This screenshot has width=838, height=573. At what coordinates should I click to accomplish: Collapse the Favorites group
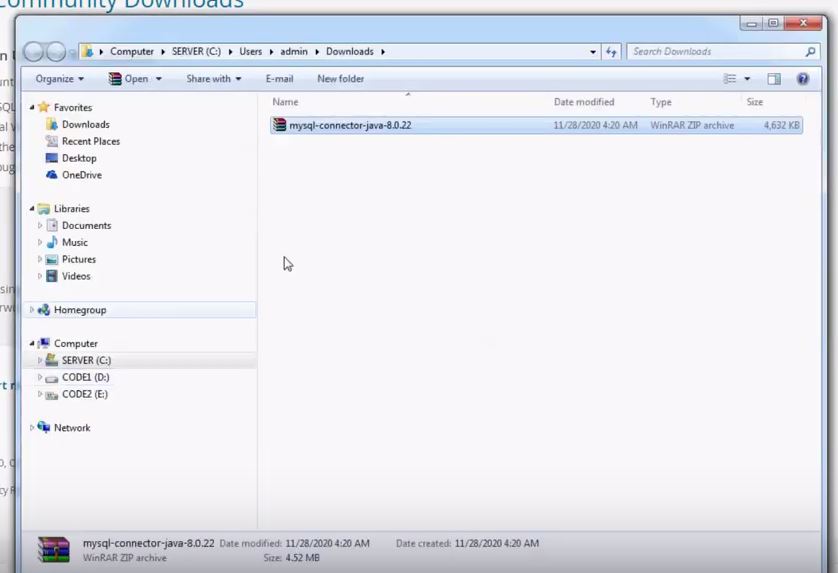coord(32,107)
